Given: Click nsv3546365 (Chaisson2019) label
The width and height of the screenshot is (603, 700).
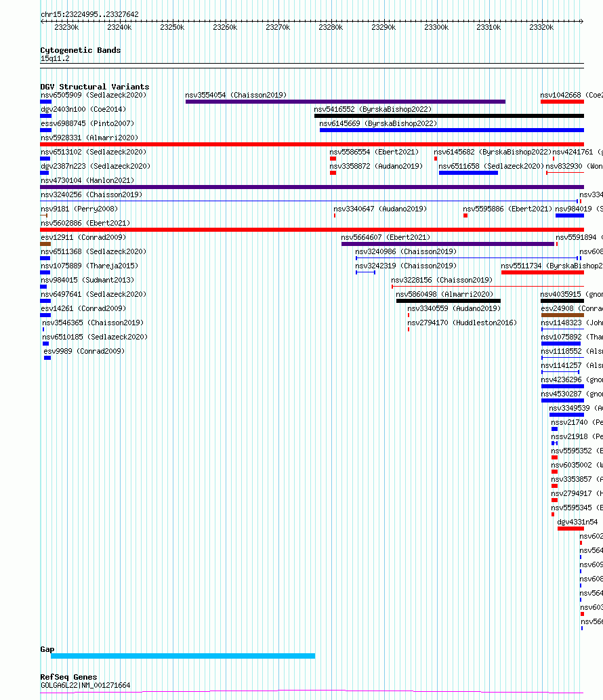Looking at the screenshot, I should pyautogui.click(x=93, y=323).
